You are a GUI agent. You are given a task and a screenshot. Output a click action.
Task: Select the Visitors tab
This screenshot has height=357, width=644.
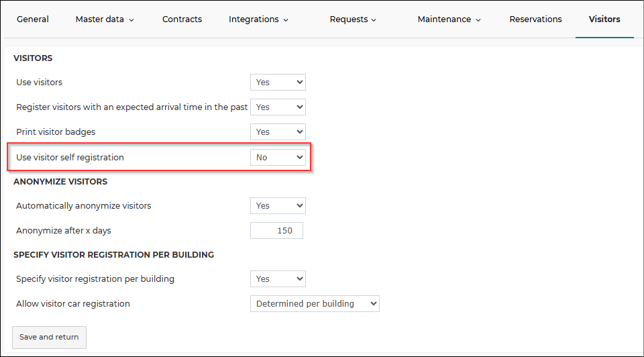tap(604, 19)
